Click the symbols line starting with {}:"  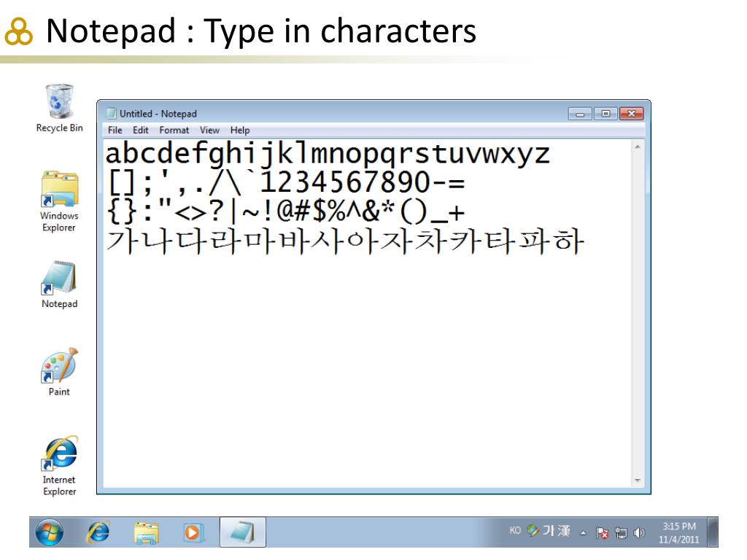(285, 211)
